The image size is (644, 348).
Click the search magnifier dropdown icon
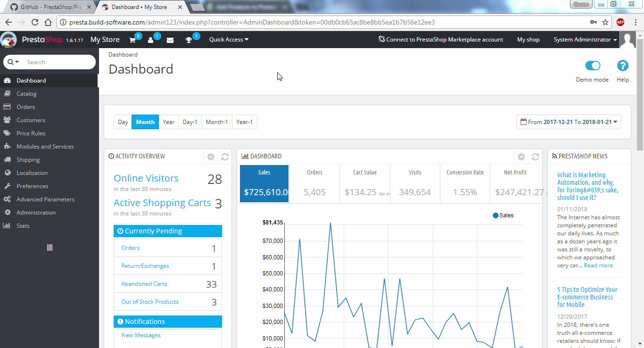pos(13,62)
